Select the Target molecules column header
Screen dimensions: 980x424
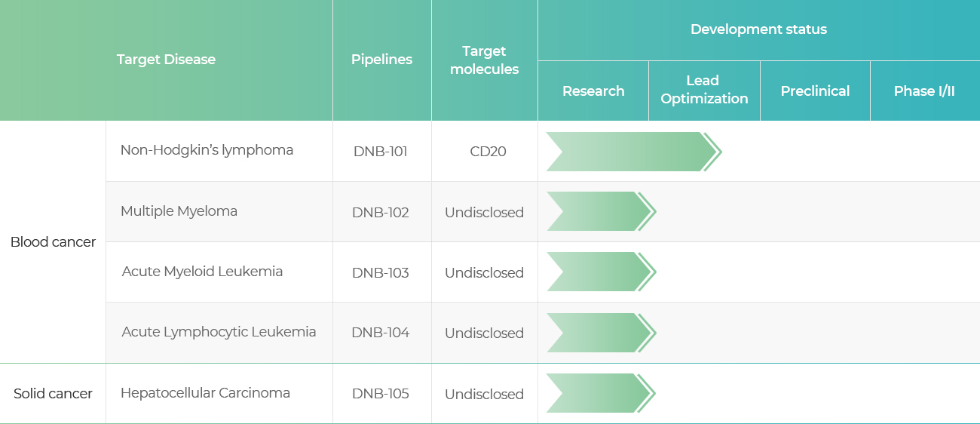pyautogui.click(x=484, y=60)
